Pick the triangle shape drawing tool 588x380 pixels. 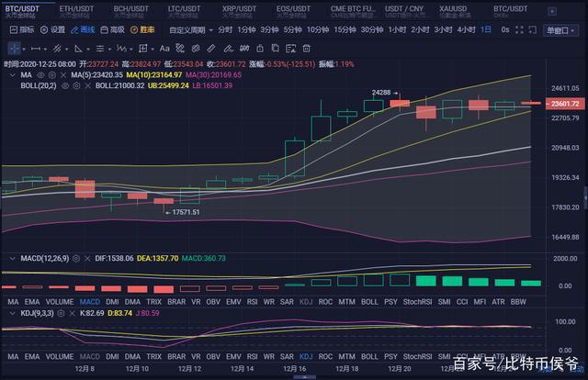(x=80, y=47)
